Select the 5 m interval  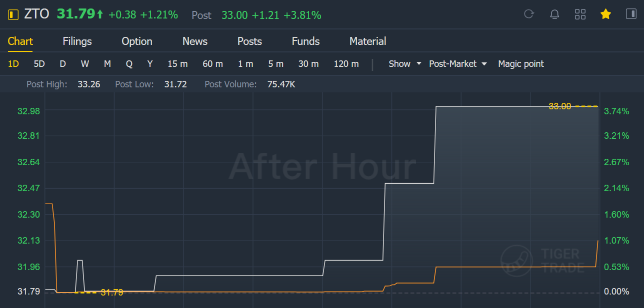pyautogui.click(x=276, y=64)
